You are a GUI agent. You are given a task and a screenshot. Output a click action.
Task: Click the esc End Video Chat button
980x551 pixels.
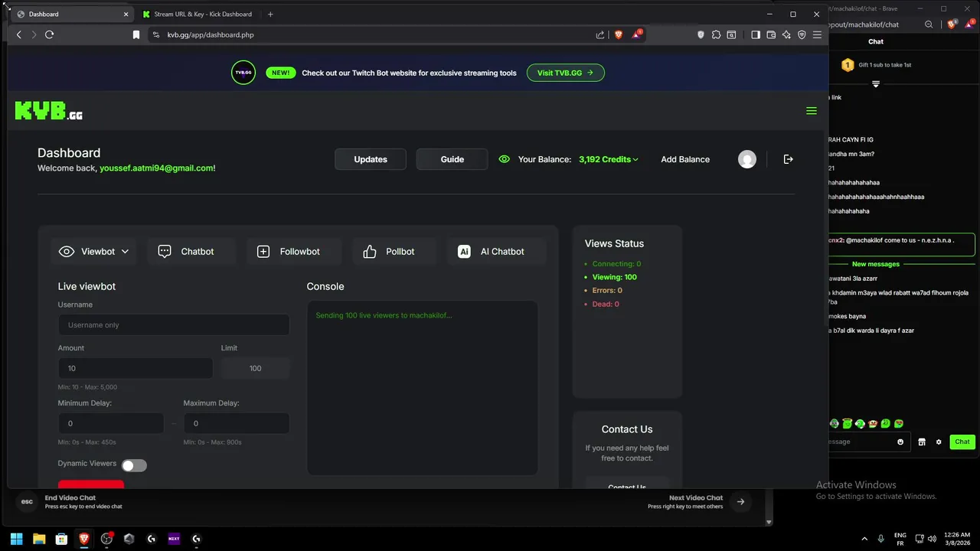tap(27, 502)
